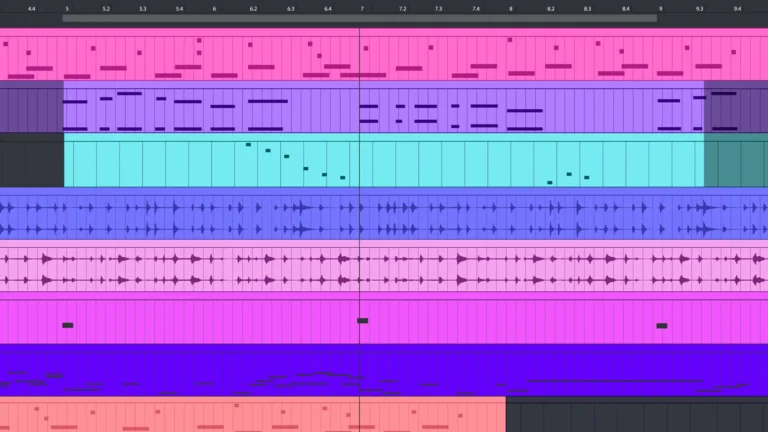768x432 pixels.
Task: Click the bar 7 note in the magenta clip
Action: tap(362, 321)
